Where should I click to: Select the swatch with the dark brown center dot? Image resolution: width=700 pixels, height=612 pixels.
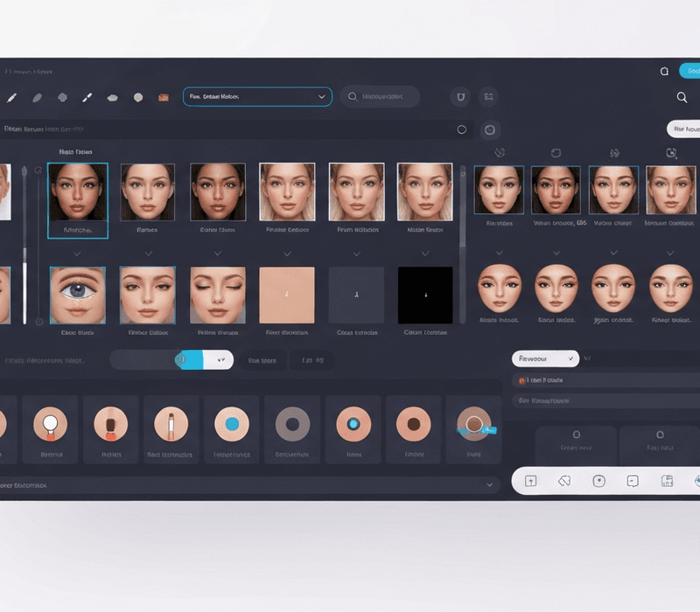point(414,424)
